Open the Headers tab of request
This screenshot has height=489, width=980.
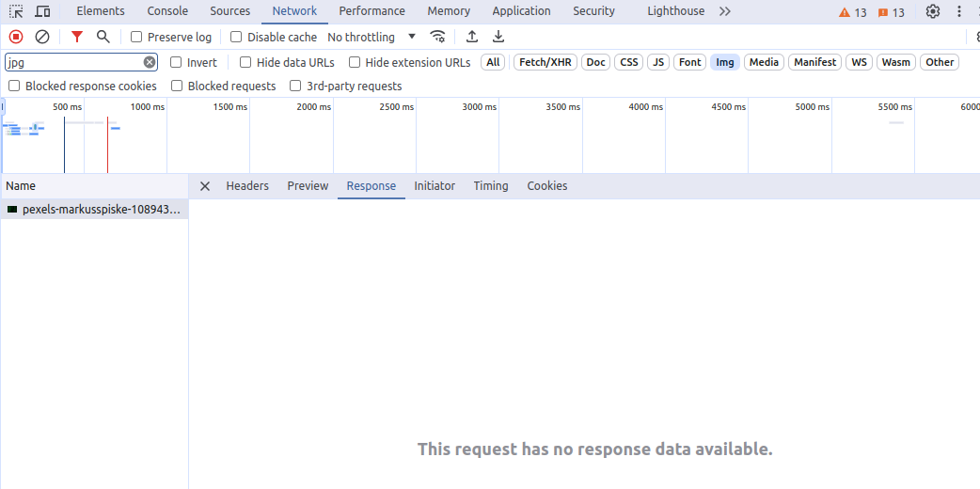tap(247, 185)
